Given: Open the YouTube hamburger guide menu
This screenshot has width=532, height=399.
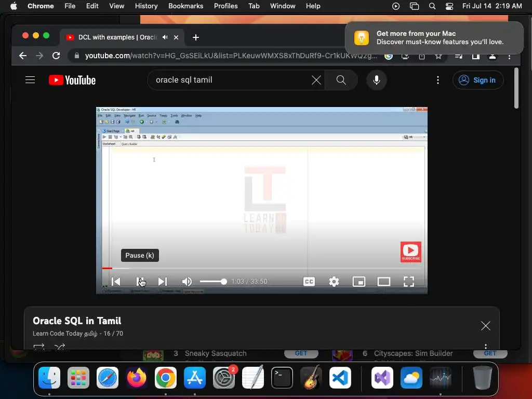Looking at the screenshot, I should click(30, 80).
